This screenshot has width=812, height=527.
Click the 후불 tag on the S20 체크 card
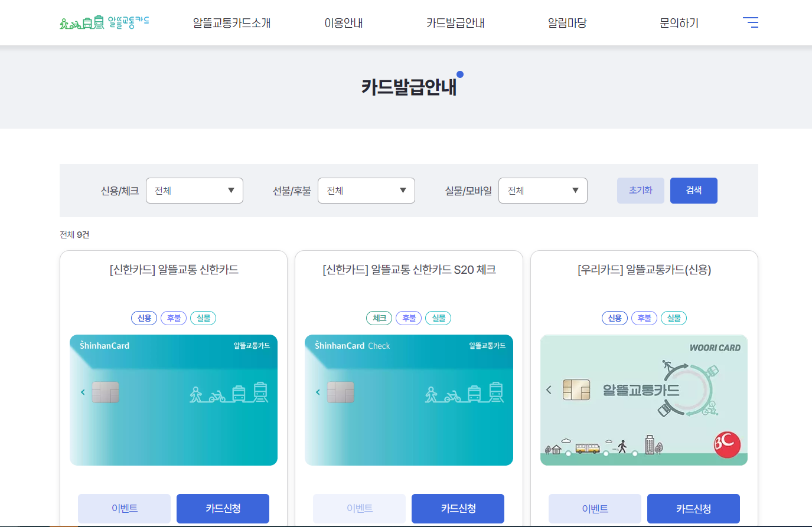click(409, 318)
